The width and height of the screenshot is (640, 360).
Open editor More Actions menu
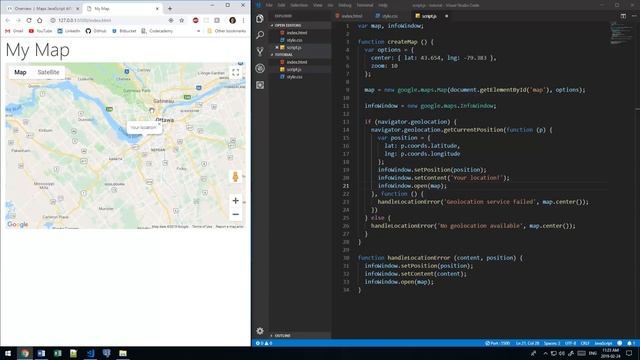click(x=634, y=16)
